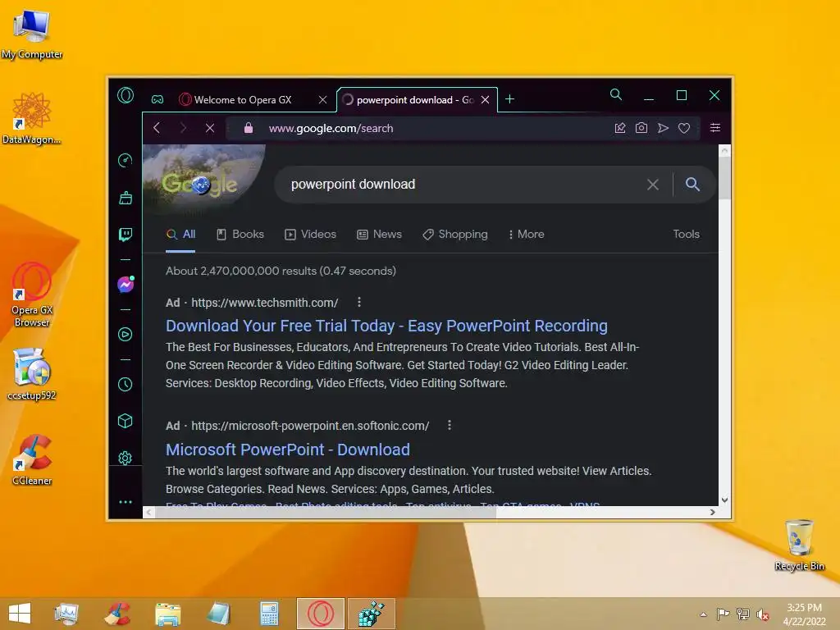Click the vertical scrollbar down arrow
Viewport: 840px width, 630px height.
tap(725, 500)
